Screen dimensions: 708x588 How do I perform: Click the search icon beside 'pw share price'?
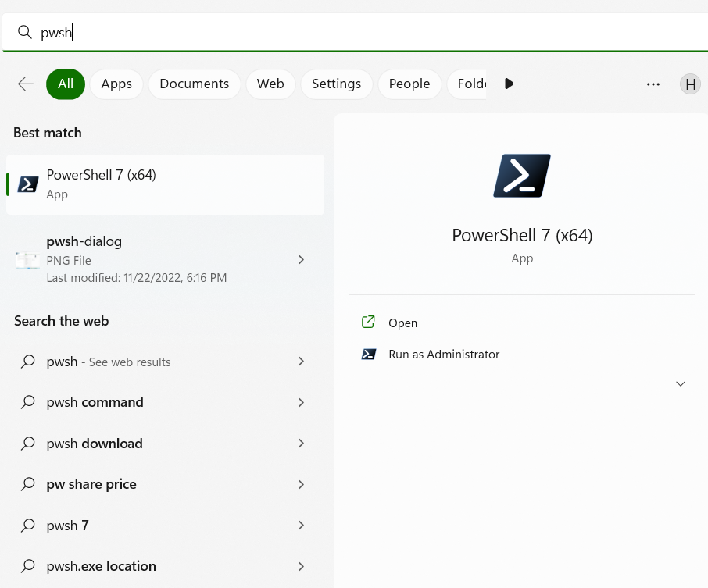(28, 484)
